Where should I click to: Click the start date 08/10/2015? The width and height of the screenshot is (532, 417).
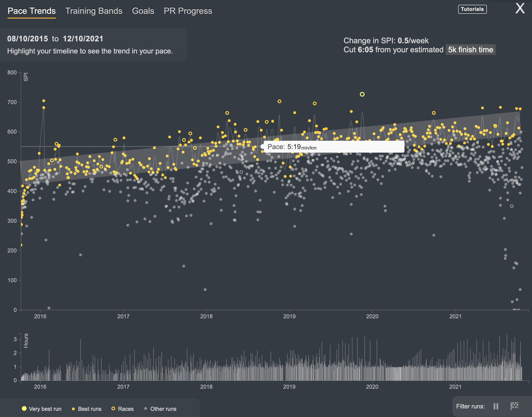click(28, 39)
